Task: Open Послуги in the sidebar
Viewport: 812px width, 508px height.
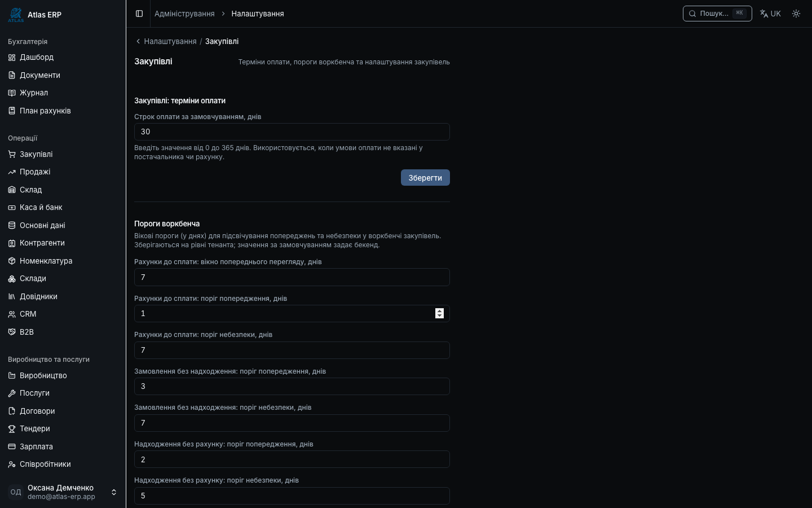Action: pyautogui.click(x=63, y=393)
